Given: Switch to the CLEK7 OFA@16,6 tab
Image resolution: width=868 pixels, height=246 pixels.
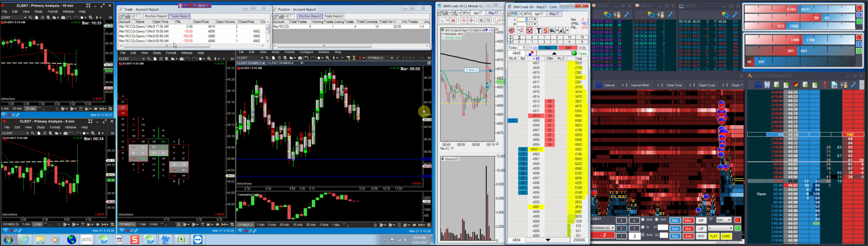Looking at the screenshot, I should pyautogui.click(x=280, y=63).
